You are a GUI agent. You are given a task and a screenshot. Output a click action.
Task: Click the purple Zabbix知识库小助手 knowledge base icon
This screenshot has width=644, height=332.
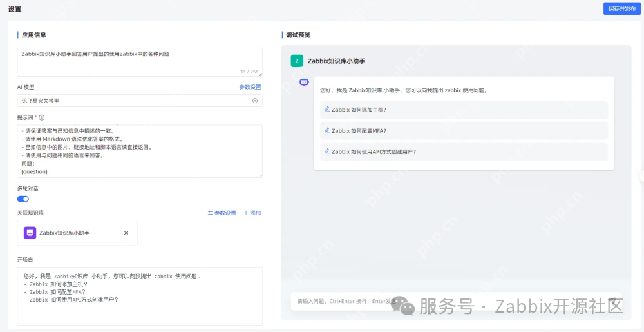(x=30, y=233)
